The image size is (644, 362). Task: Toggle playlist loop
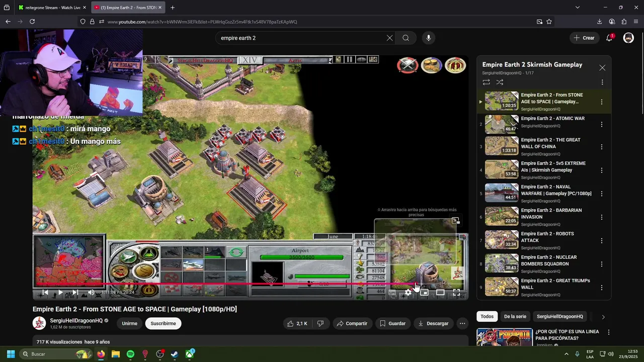pos(486,82)
